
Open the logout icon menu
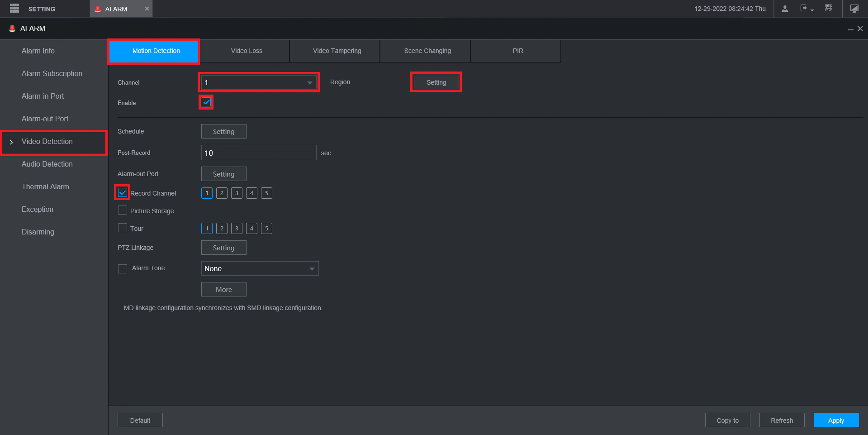(x=806, y=9)
